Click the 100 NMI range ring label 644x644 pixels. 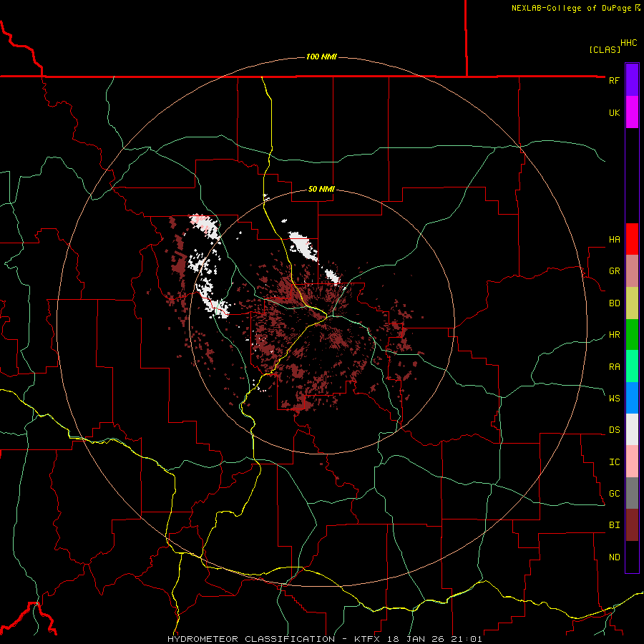pyautogui.click(x=321, y=57)
